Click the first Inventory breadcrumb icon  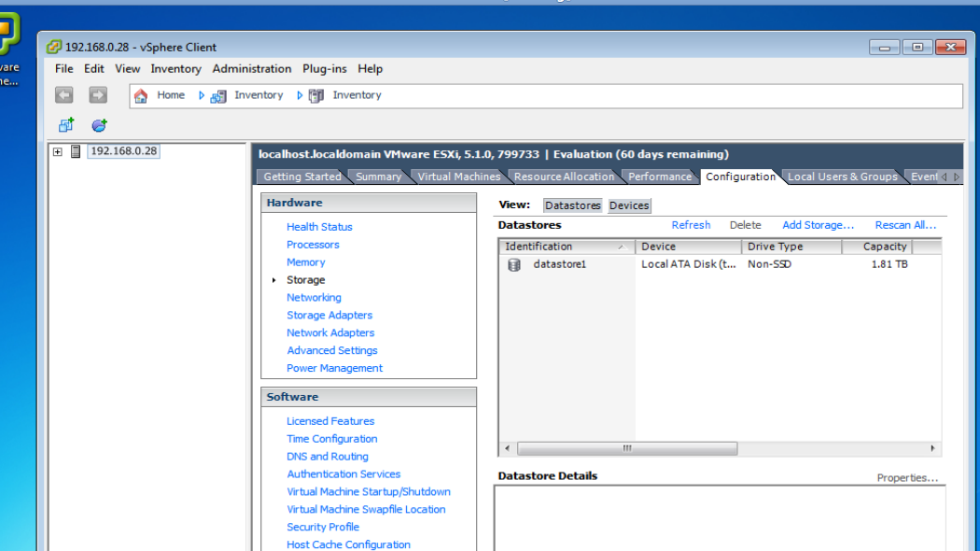[x=218, y=96]
